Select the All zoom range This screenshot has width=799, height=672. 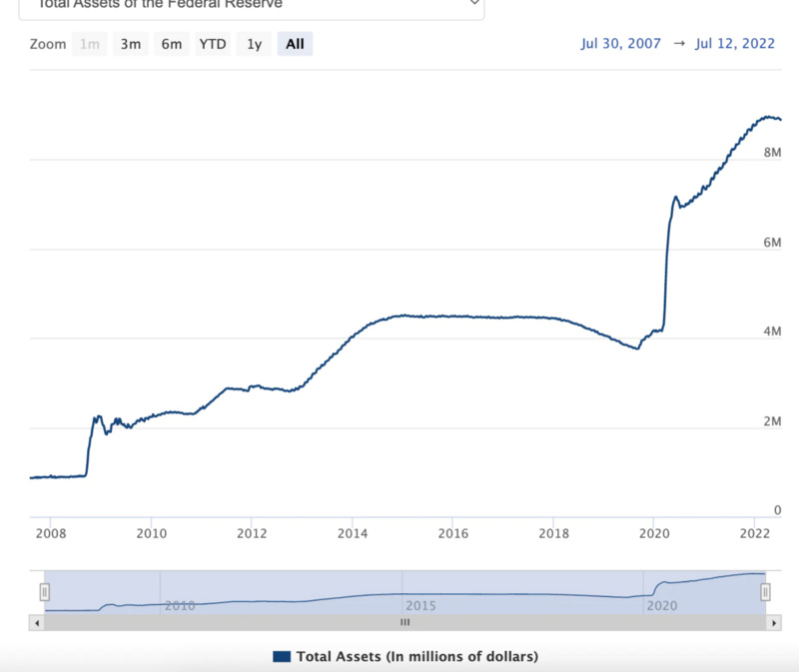click(295, 44)
